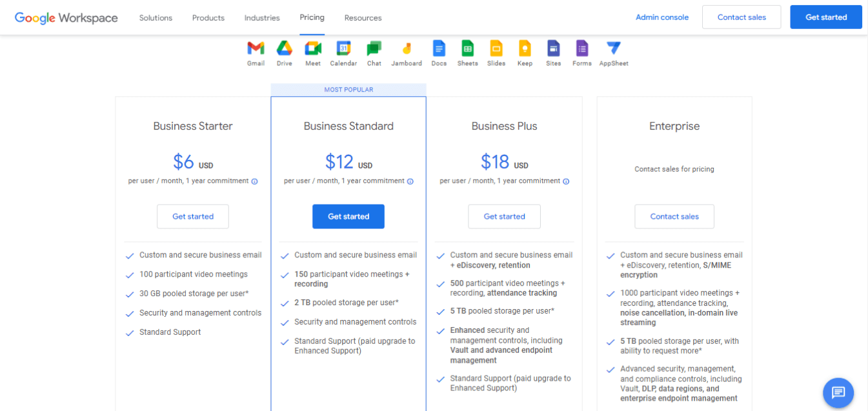Click the AppSheet icon
868x411 pixels.
point(614,48)
